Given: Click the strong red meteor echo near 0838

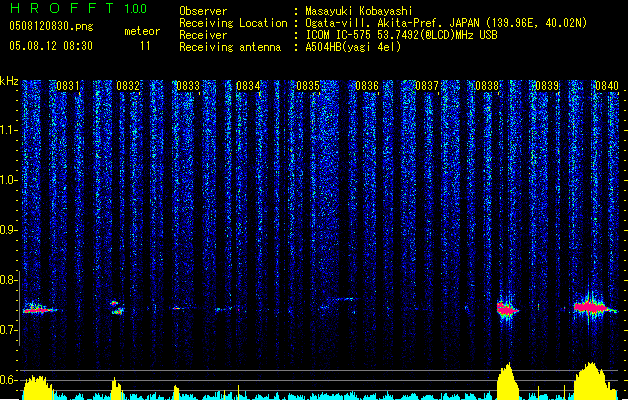Looking at the screenshot, I should tap(507, 309).
